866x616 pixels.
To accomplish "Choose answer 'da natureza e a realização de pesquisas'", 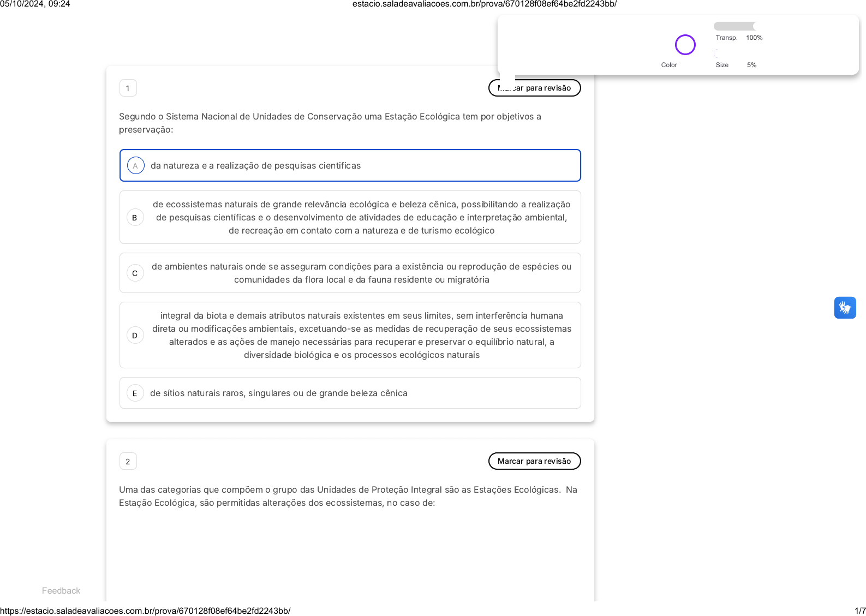I will (x=255, y=166).
